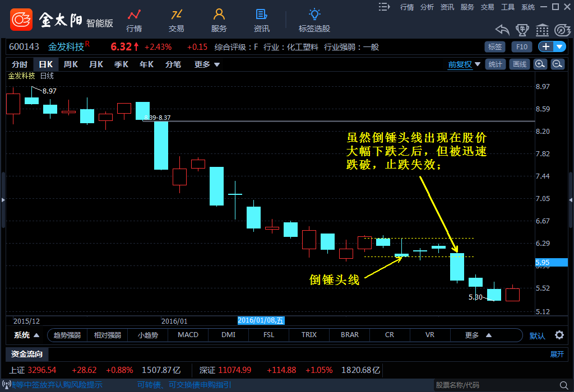Open the 行情 market quotes toolbar icon
Viewport: 574px width, 392px height.
(134, 20)
